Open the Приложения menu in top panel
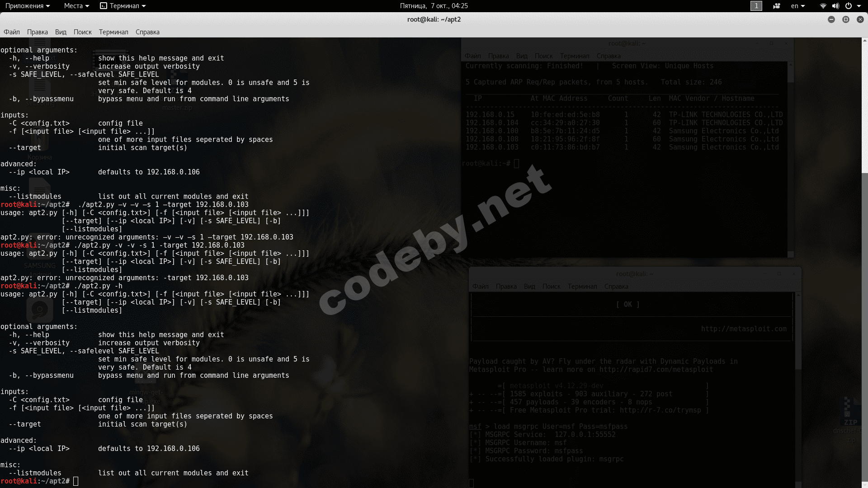The width and height of the screenshot is (868, 488). pyautogui.click(x=27, y=6)
